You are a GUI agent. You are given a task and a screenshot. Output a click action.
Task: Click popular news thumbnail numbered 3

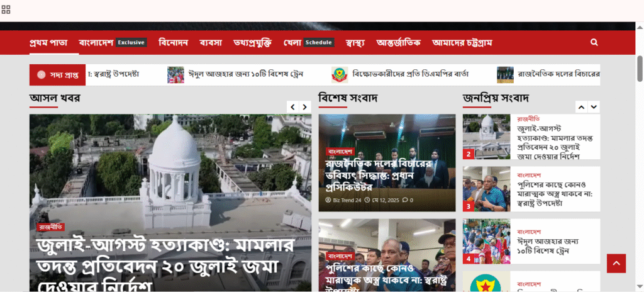[x=486, y=189]
